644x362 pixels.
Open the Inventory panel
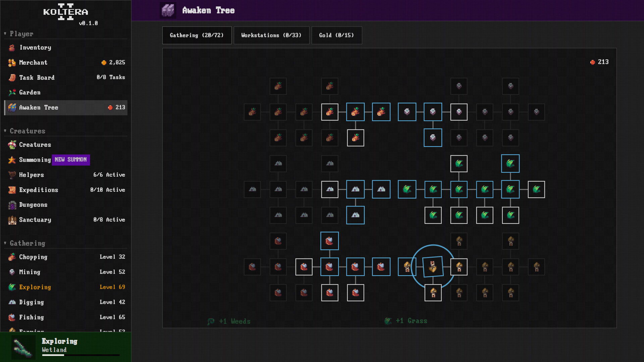click(35, 48)
